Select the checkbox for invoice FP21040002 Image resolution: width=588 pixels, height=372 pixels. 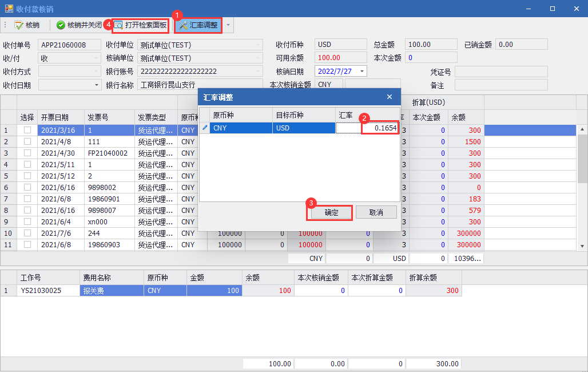(x=27, y=153)
